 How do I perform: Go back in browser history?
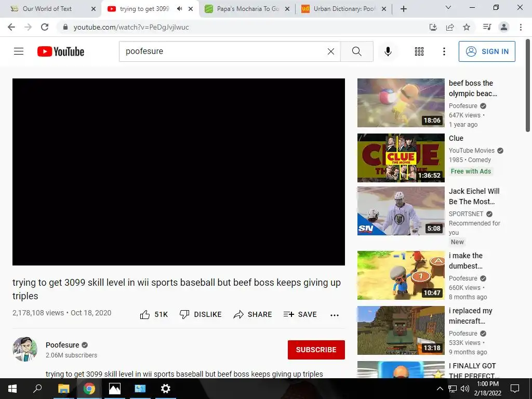pos(11,27)
